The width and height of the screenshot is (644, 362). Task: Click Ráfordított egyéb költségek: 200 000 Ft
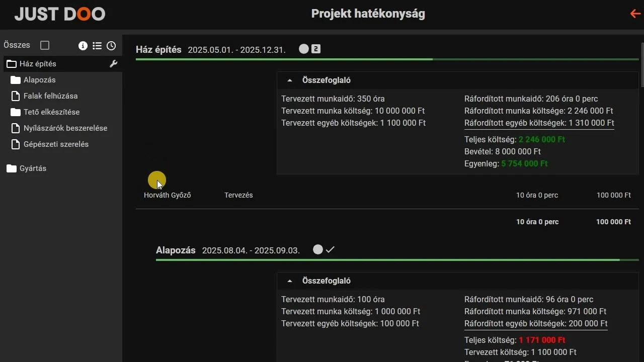coord(536,324)
